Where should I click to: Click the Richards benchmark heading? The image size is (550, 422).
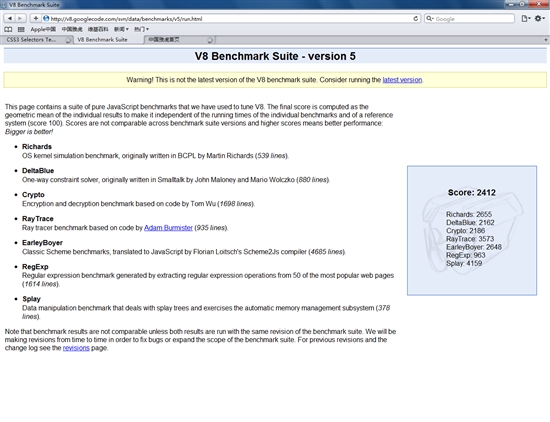pos(37,147)
